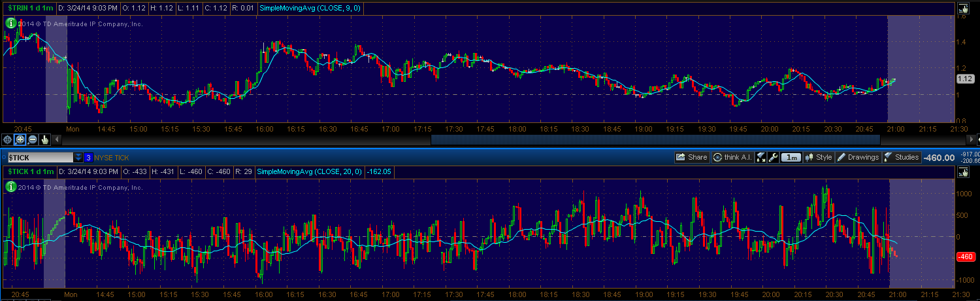980x301 pixels.
Task: Open the quick studies flask icon
Action: point(761,157)
